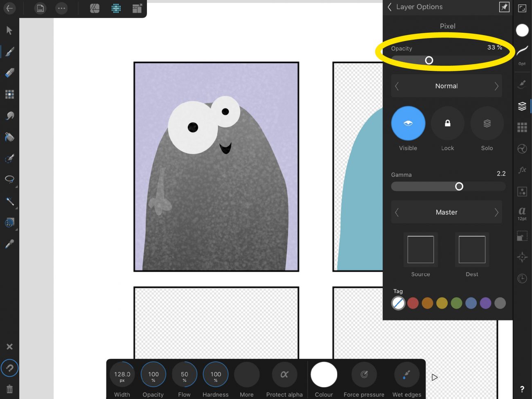Screen dimensions: 532x399
Task: Open the History panel
Action: [x=522, y=278]
